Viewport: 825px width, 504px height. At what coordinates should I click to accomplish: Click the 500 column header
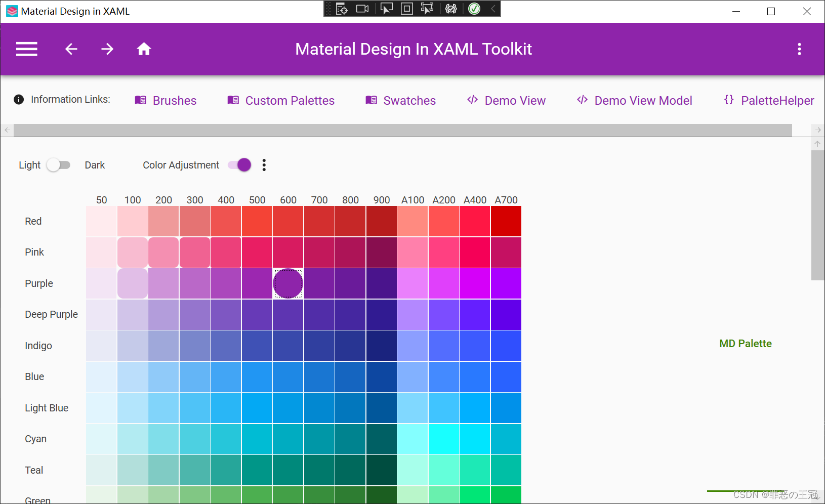[x=257, y=200]
